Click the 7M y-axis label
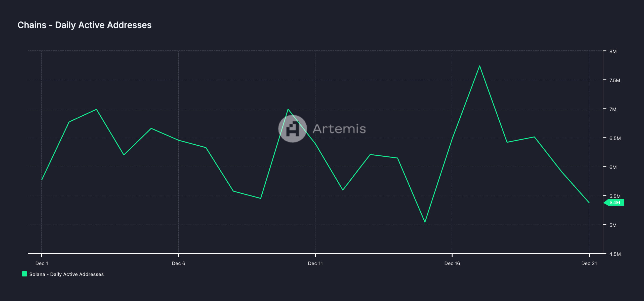Screen dimensions: 644x301 click(x=613, y=109)
